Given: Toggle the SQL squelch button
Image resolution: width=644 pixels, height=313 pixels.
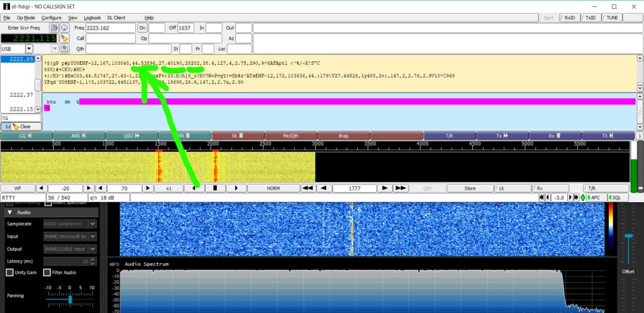Looking at the screenshot, I should coord(616,198).
